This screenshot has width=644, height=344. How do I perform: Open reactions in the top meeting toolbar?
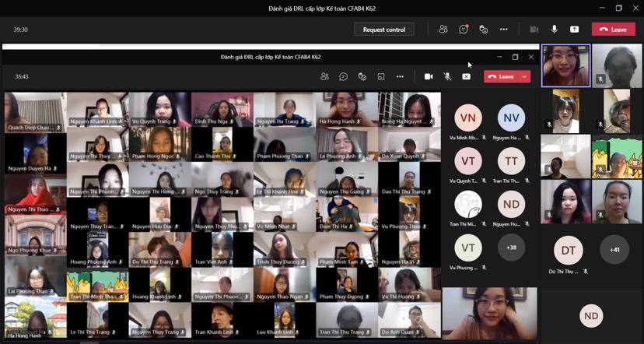point(483,30)
